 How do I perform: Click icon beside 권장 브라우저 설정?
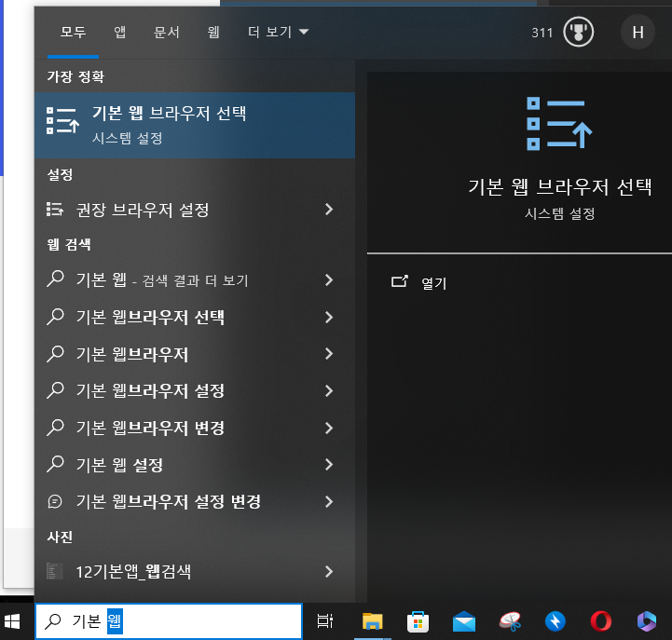point(55,210)
